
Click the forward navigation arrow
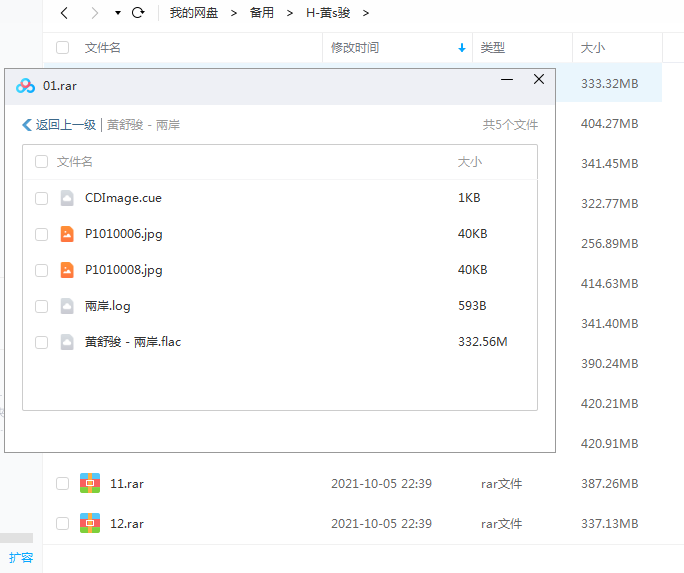coord(94,13)
